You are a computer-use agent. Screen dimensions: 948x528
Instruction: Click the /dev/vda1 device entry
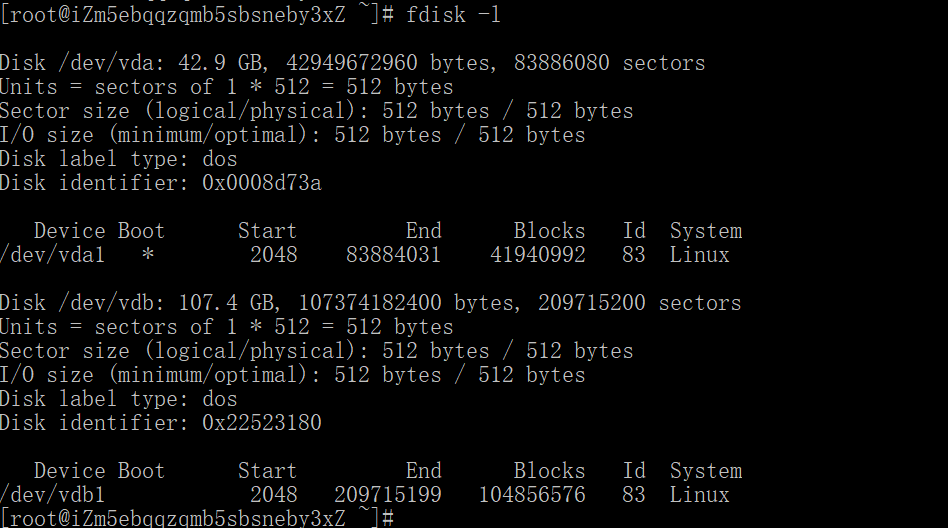coord(52,255)
